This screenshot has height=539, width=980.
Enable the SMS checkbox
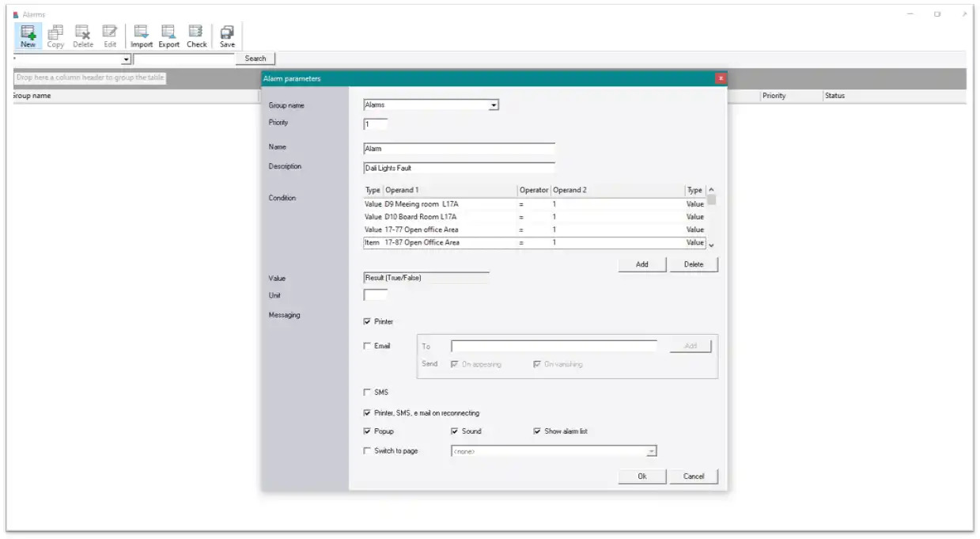(x=367, y=392)
